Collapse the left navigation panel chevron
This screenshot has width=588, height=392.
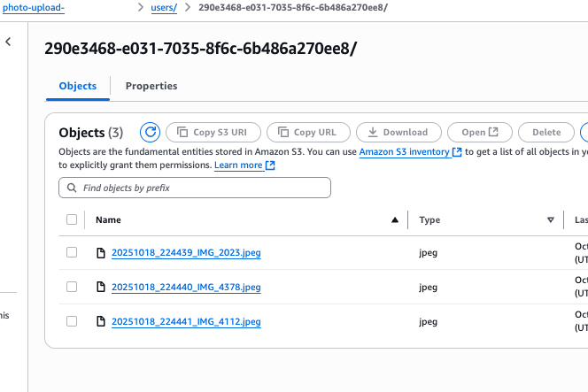coord(8,42)
